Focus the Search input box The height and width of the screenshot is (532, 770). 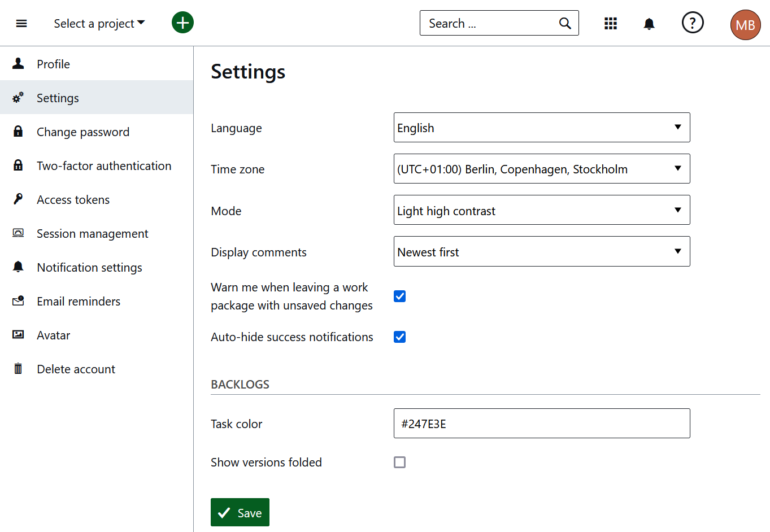(489, 23)
